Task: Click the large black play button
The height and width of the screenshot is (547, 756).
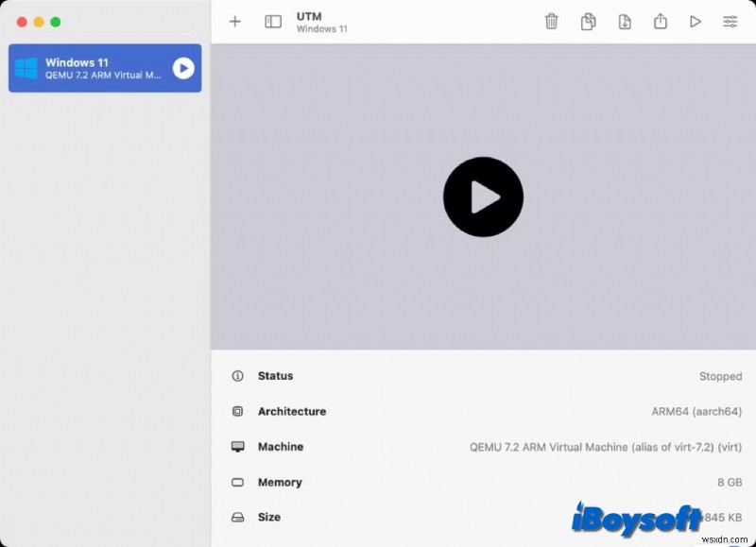Action: (483, 197)
